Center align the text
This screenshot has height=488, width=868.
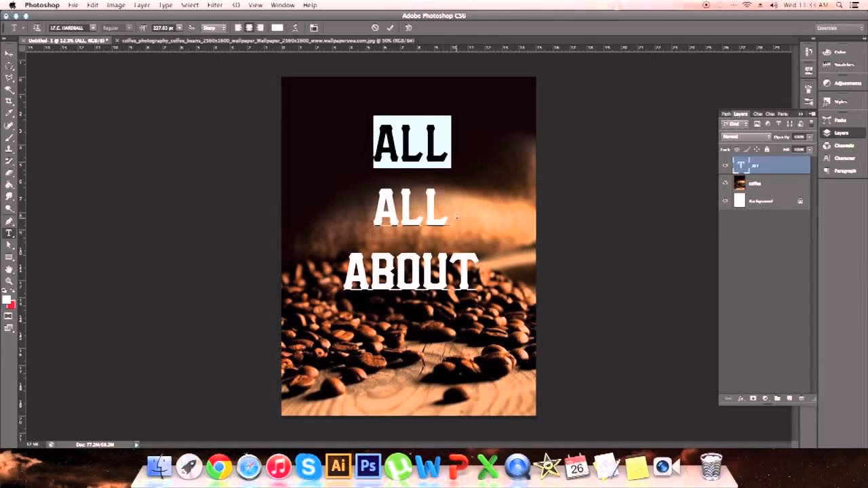250,28
